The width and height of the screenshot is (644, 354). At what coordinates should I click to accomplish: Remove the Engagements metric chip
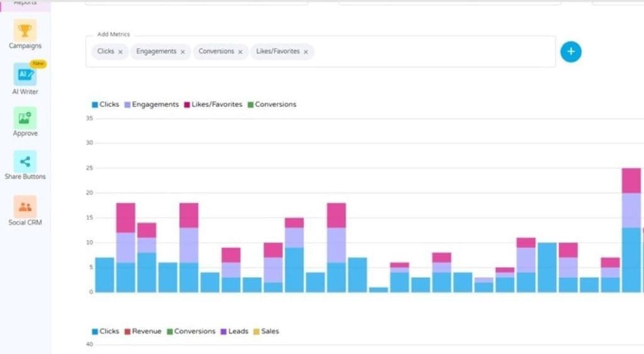[182, 52]
